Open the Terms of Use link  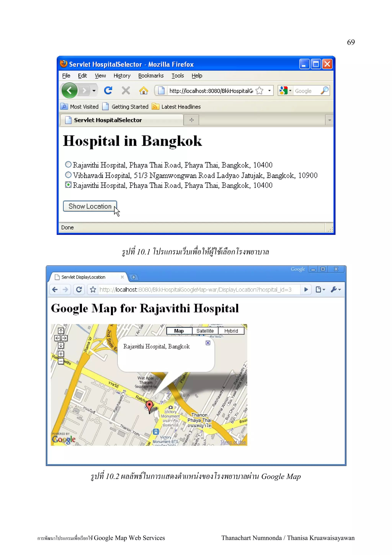pyautogui.click(x=233, y=442)
